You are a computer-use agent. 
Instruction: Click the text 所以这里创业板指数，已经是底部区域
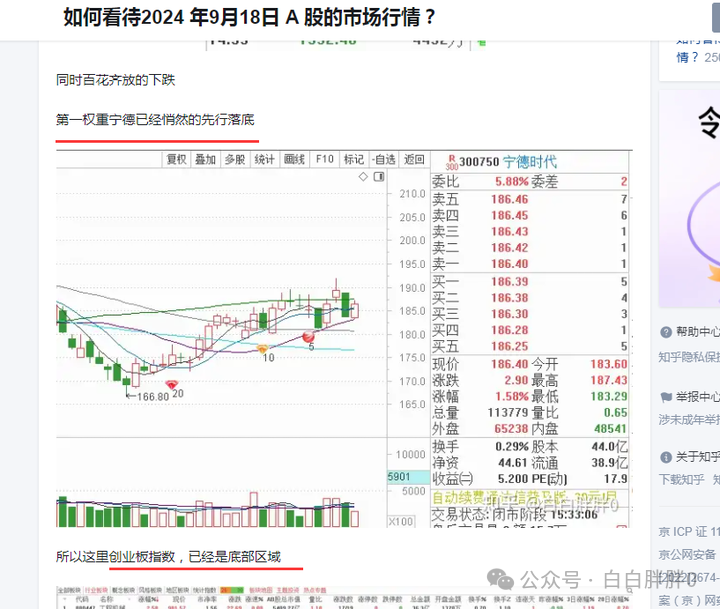(168, 557)
